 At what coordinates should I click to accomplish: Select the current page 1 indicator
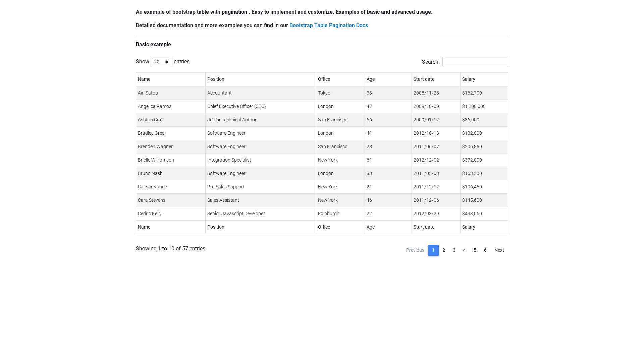click(433, 250)
